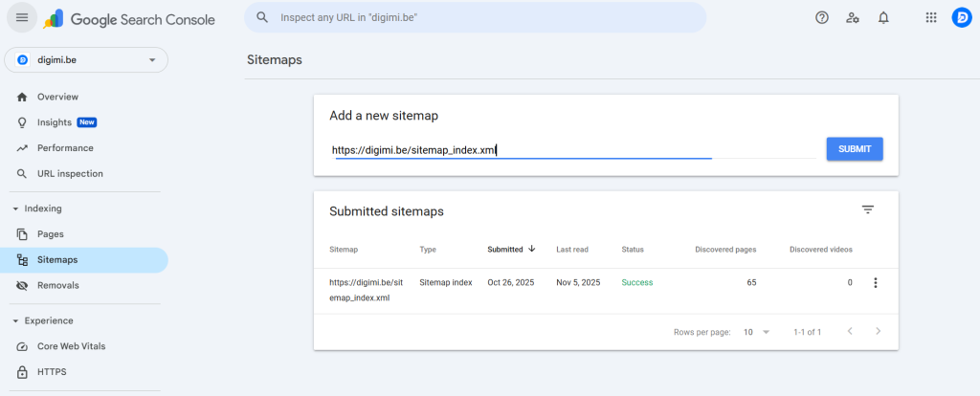980x396 pixels.
Task: Click the Inspect any URL search box
Action: click(x=475, y=17)
